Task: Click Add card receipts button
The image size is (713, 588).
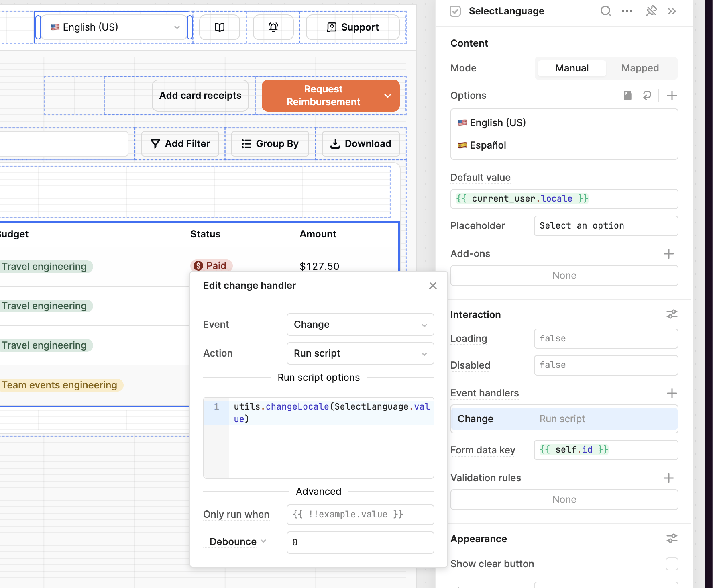Action: [200, 96]
